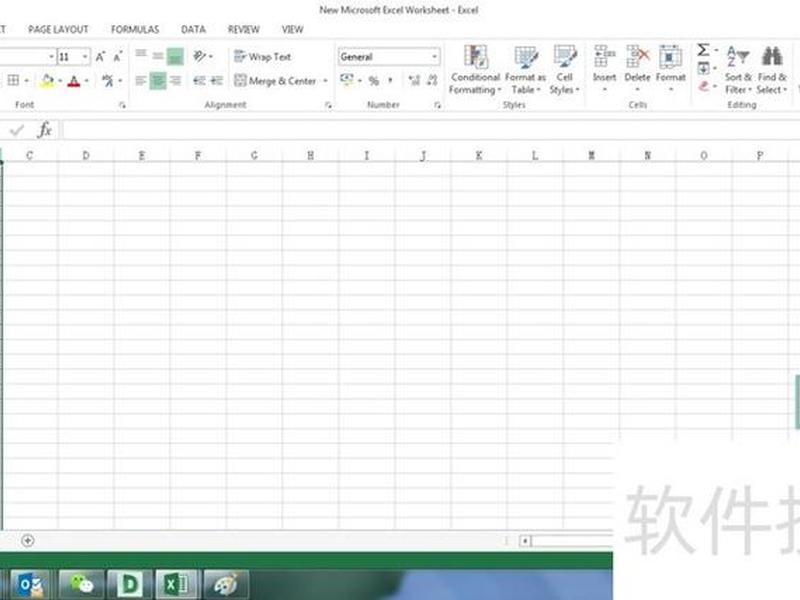Open the font size dropdown

[x=85, y=57]
